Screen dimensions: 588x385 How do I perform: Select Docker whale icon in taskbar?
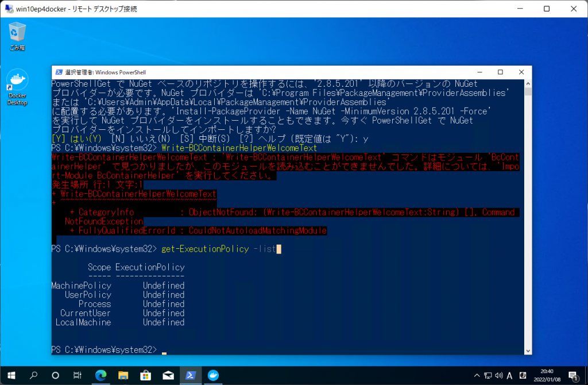[x=213, y=375]
